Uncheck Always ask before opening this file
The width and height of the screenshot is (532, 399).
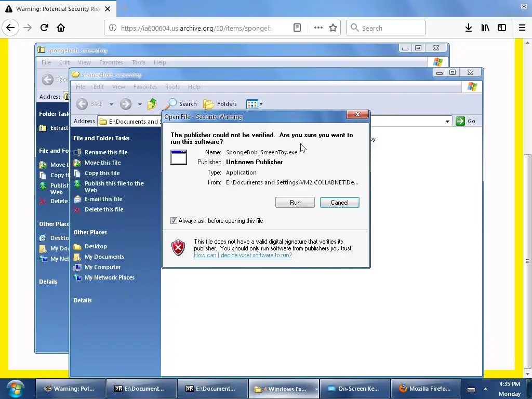click(x=174, y=220)
